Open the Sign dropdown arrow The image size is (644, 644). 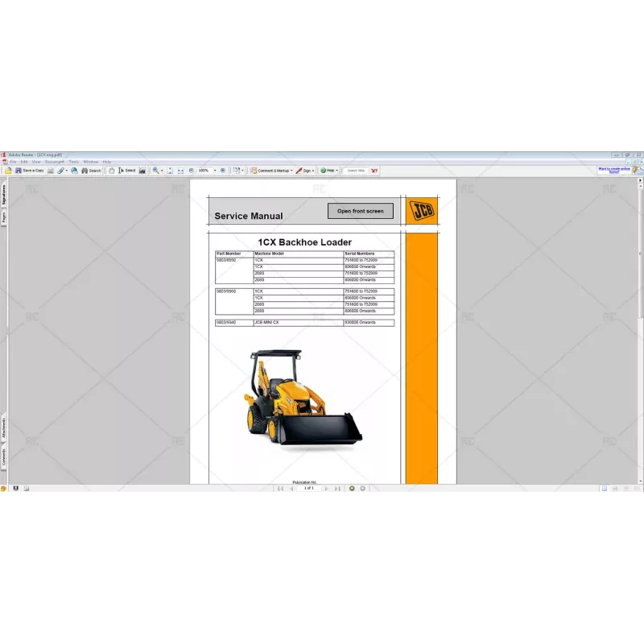point(312,170)
